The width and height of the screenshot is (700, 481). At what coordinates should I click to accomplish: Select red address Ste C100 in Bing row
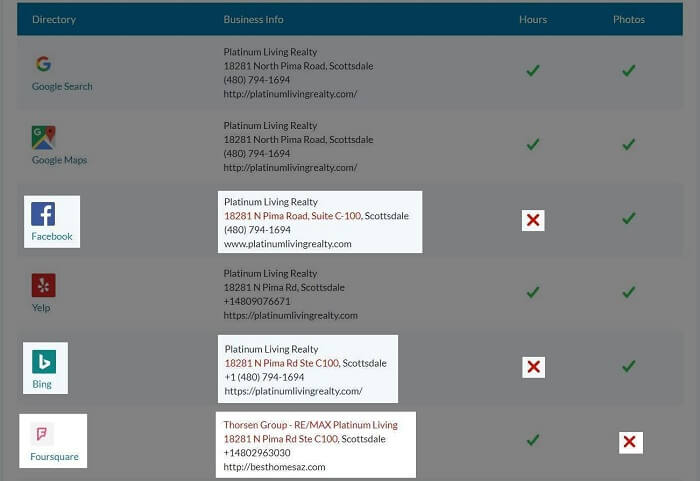point(282,363)
